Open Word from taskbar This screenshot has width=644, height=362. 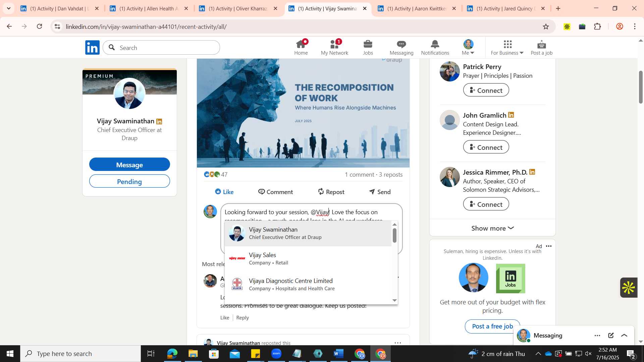(x=339, y=354)
